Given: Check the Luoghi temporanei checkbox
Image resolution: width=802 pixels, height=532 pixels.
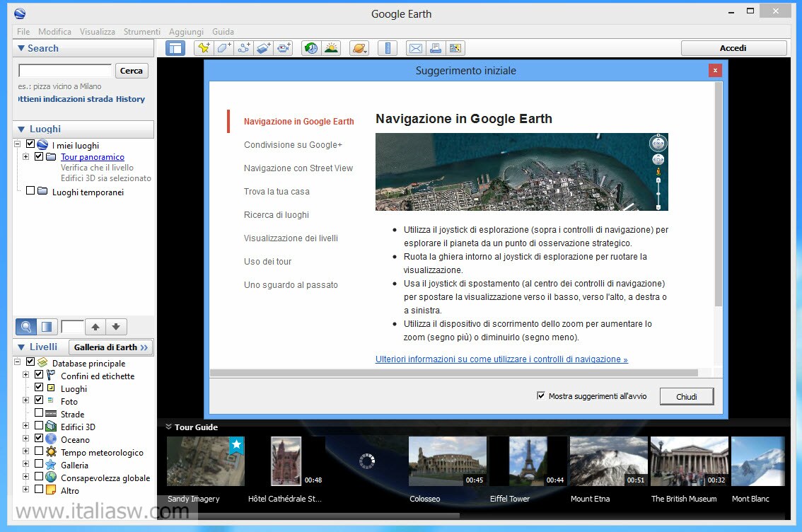Looking at the screenshot, I should click(x=30, y=190).
